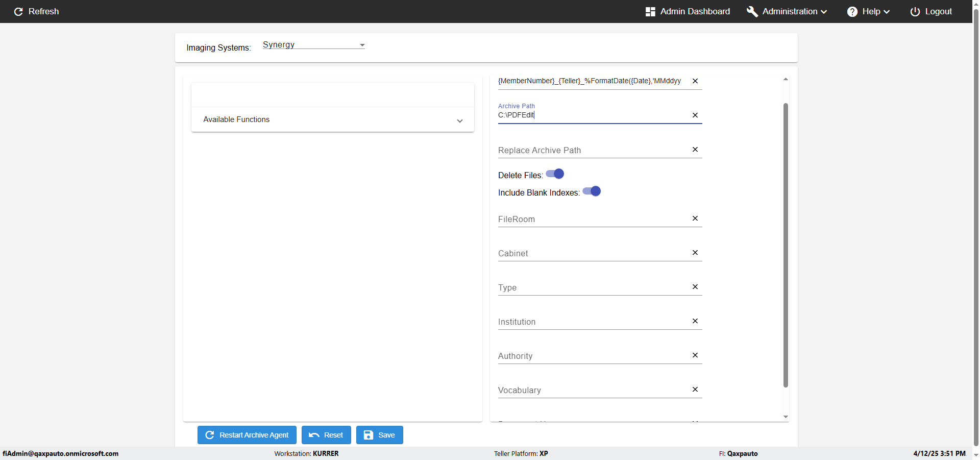Viewport: 980px width, 460px height.
Task: Click the settings panel vertical scrollbar
Action: coord(786,245)
